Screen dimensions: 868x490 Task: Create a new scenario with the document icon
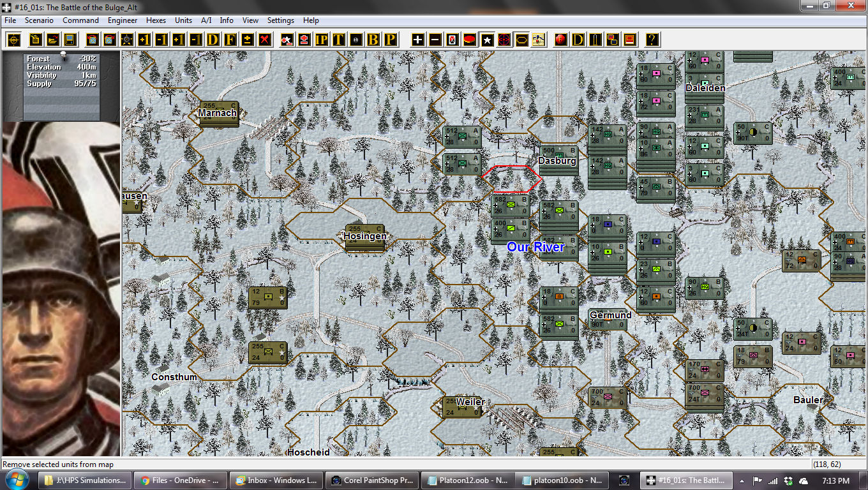pyautogui.click(x=36, y=40)
